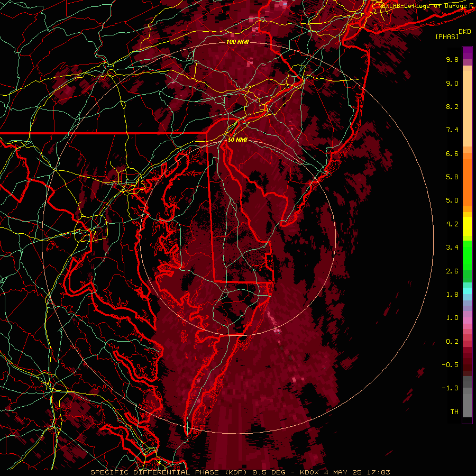Image resolution: width=476 pixels, height=476 pixels.
Task: Click the 3.4 legend value
Action: [452, 248]
